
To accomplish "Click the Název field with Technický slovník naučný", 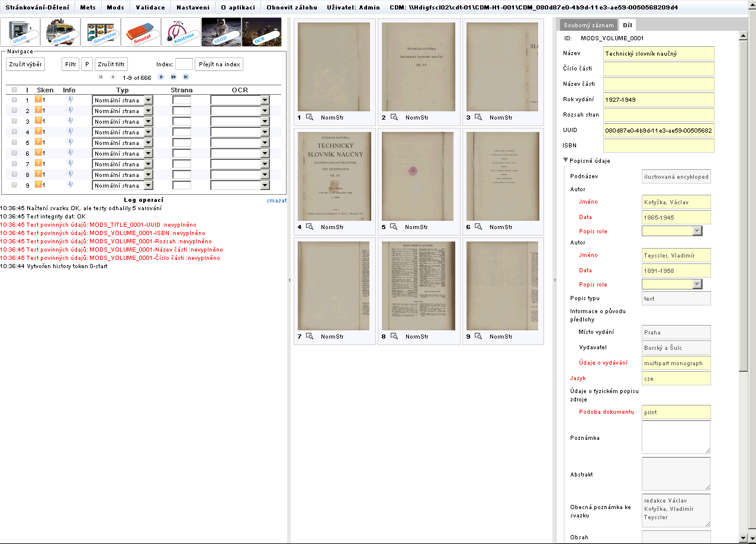I will tap(659, 53).
